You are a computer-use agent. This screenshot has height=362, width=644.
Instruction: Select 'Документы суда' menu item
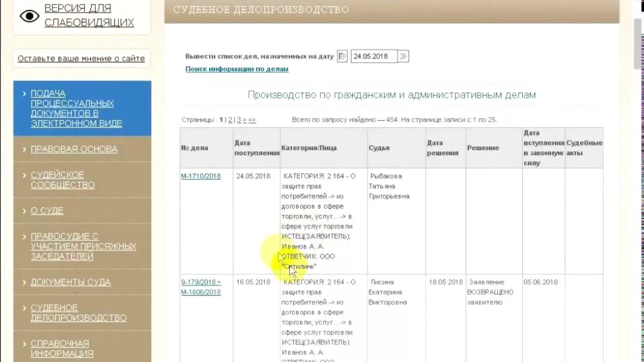82,282
